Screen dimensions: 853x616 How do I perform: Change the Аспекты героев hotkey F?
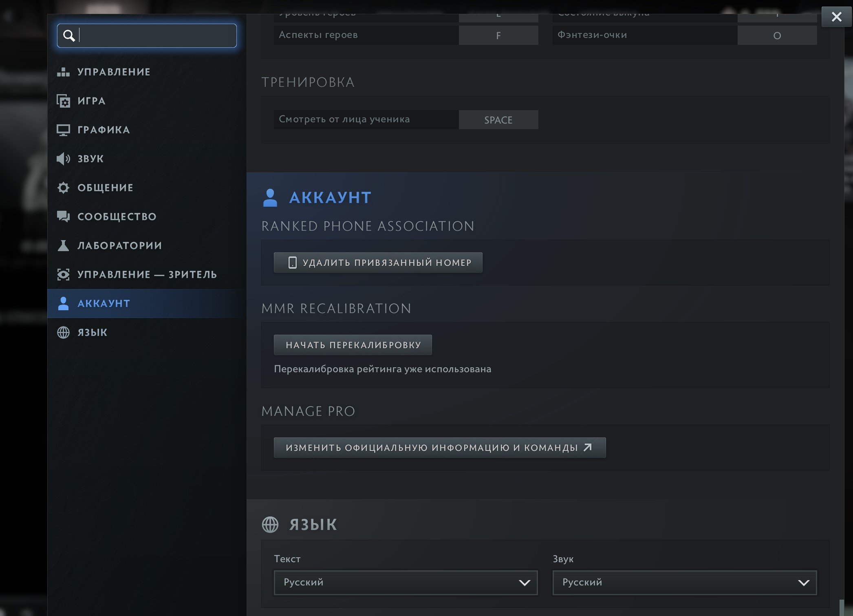point(498,35)
